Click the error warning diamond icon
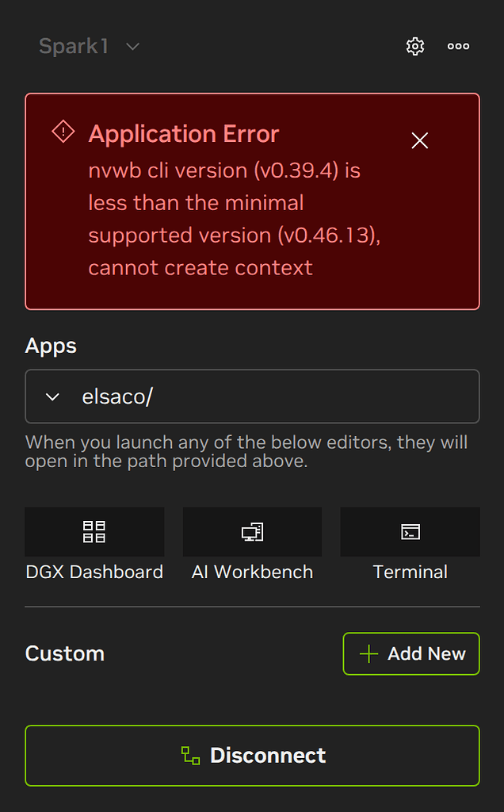The height and width of the screenshot is (812, 504). coord(62,132)
